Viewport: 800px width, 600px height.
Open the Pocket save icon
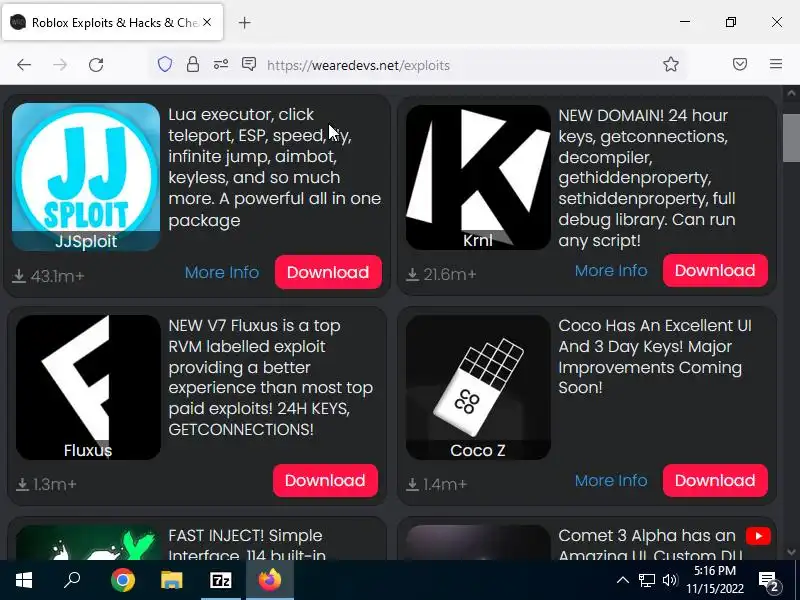point(740,64)
